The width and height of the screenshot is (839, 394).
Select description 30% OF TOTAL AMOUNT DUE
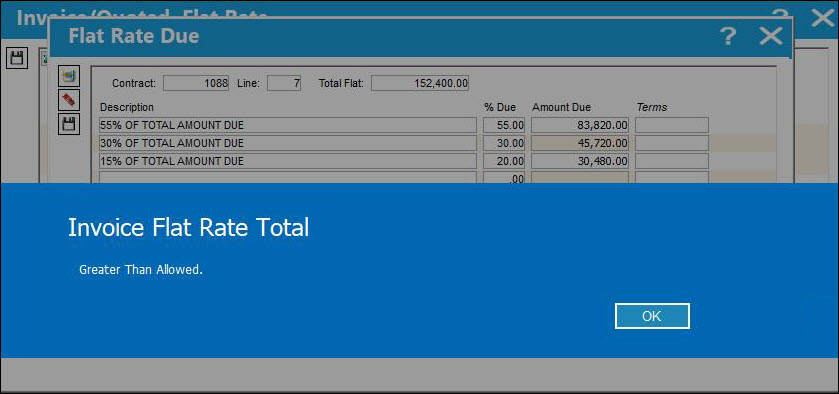[x=288, y=143]
